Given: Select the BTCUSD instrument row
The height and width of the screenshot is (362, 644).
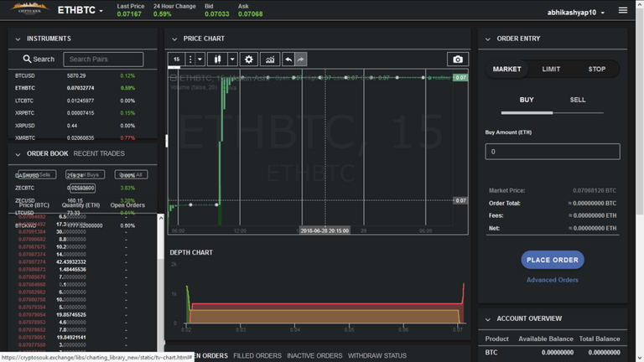Looking at the screenshot, I should click(x=82, y=75).
